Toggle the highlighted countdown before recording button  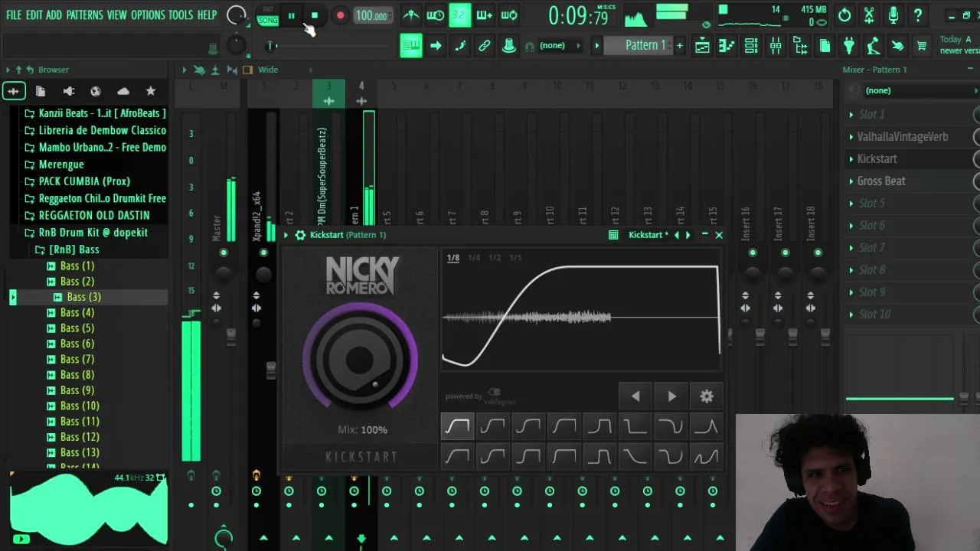point(460,15)
